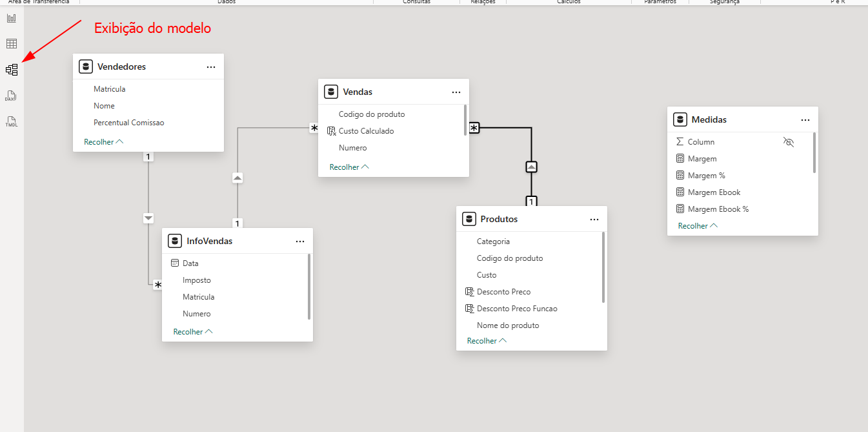The image size is (868, 432).
Task: Switch to the Table view icon
Action: [x=12, y=44]
